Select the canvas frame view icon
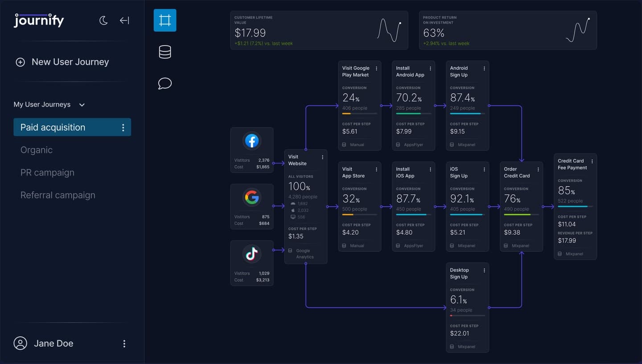The height and width of the screenshot is (364, 642). [x=165, y=20]
